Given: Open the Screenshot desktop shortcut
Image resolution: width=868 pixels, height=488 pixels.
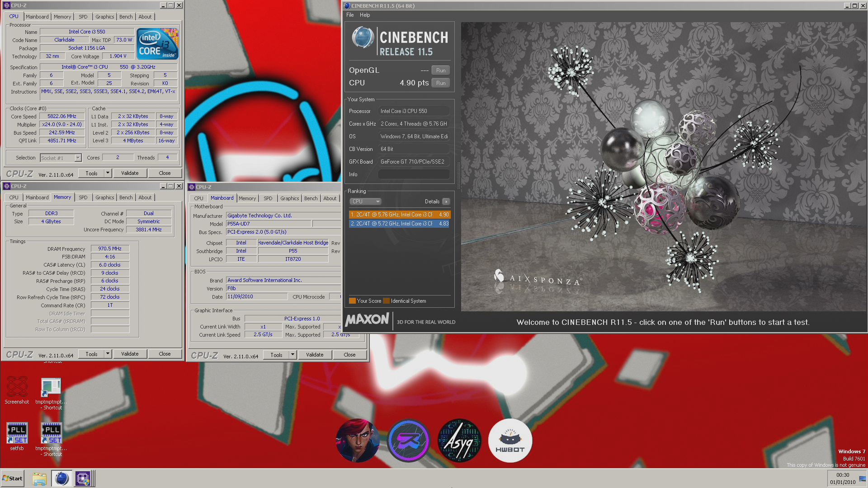Looking at the screenshot, I should coord(17,389).
